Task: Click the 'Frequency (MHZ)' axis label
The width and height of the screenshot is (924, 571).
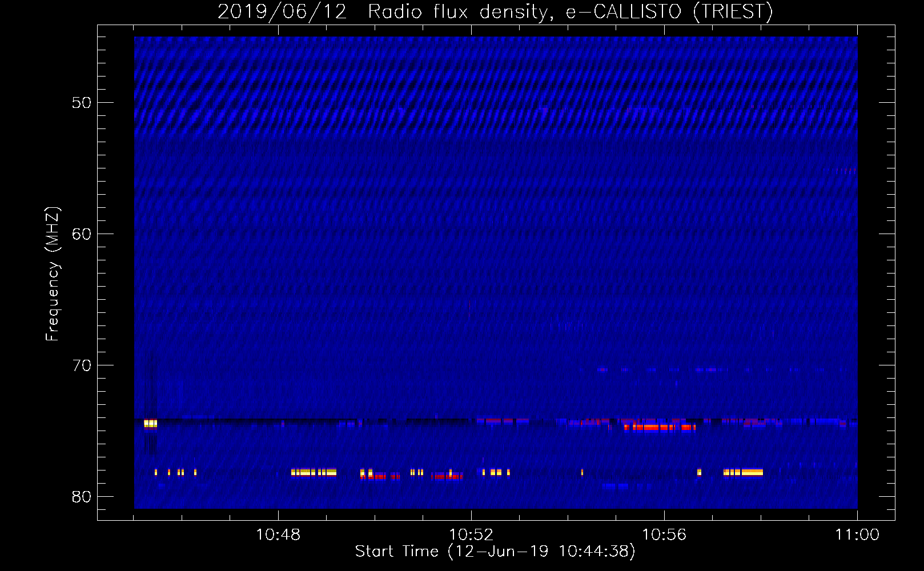Action: pyautogui.click(x=53, y=274)
